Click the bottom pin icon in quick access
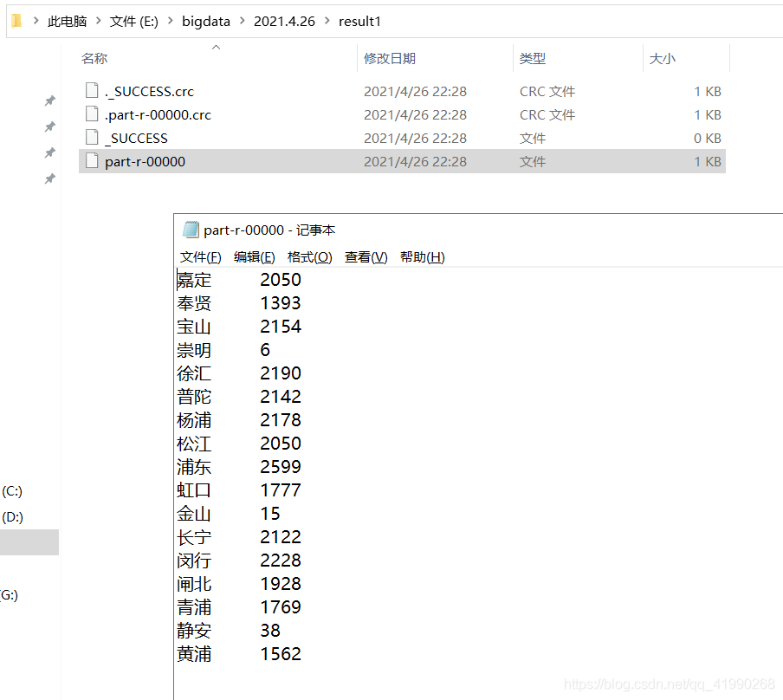The height and width of the screenshot is (700, 783). [50, 178]
